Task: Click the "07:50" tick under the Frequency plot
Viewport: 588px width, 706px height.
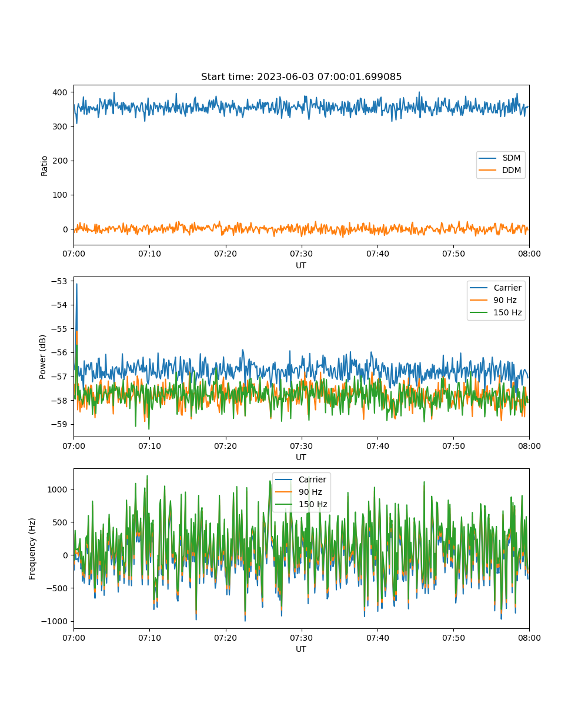Action: (x=453, y=638)
